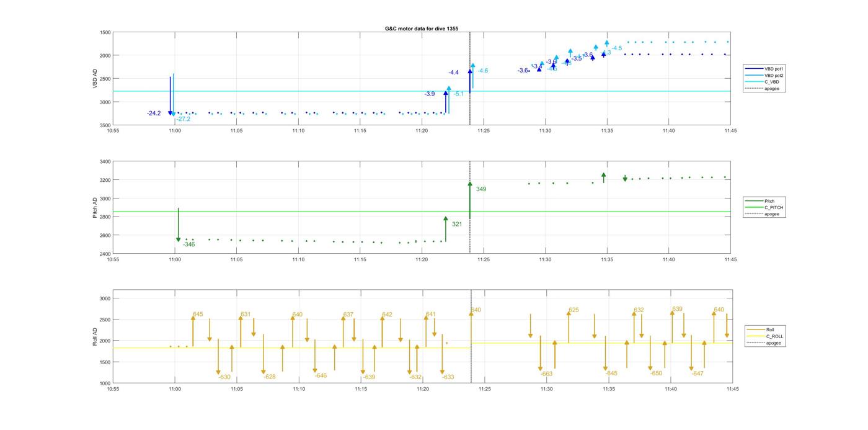Click the -663 roll data label
Viewport: 868px width, 430px height.
(x=546, y=374)
